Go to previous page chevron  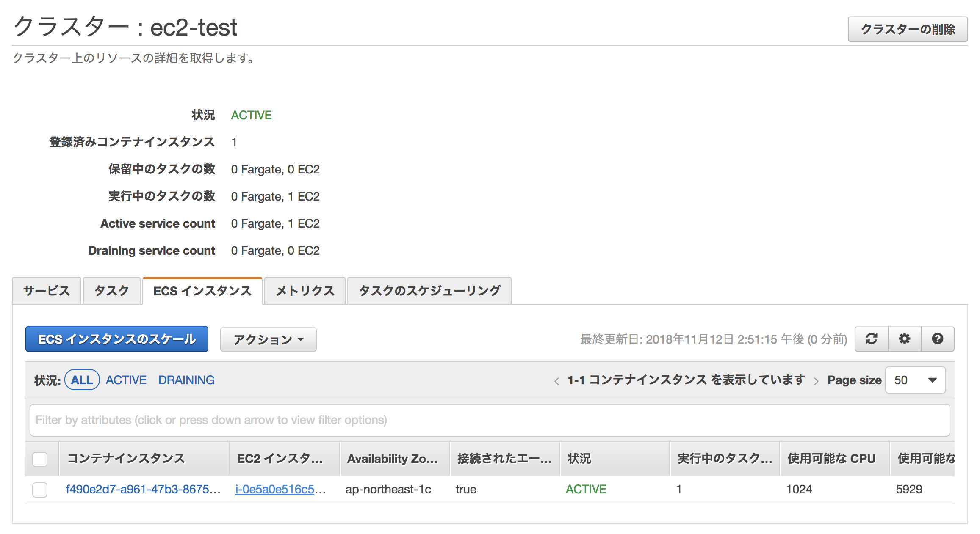(x=556, y=381)
